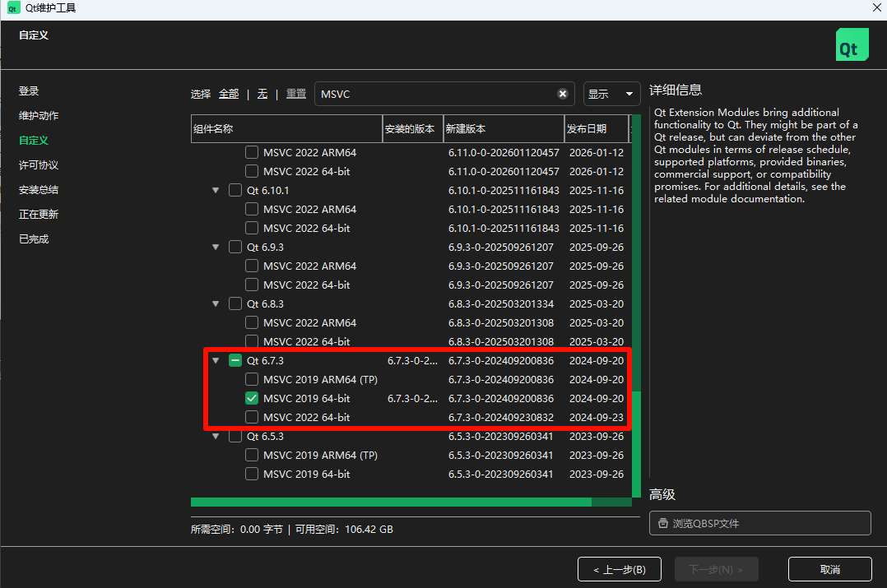Click the 下一步(N) next button
Screen dimensions: 887x588
(x=716, y=569)
